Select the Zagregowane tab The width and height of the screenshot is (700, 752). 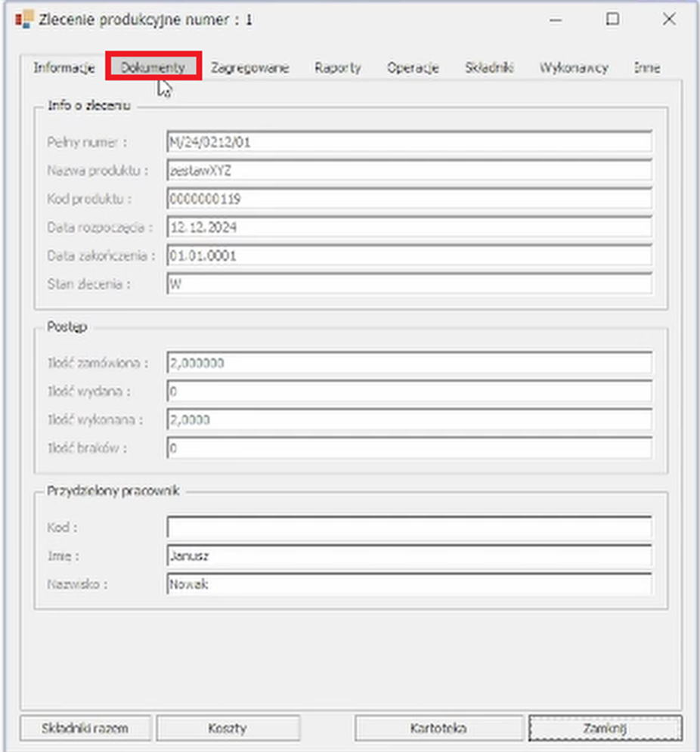249,68
